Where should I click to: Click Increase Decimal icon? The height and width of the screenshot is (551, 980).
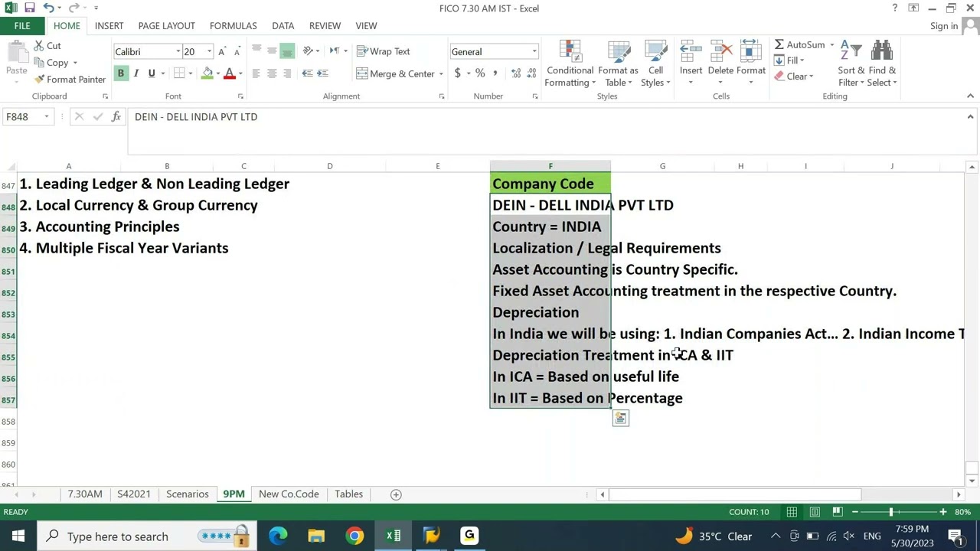point(516,73)
